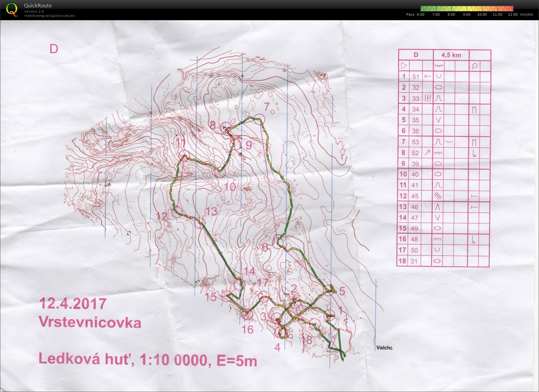Select the QuickRoute title text

(x=38, y=6)
